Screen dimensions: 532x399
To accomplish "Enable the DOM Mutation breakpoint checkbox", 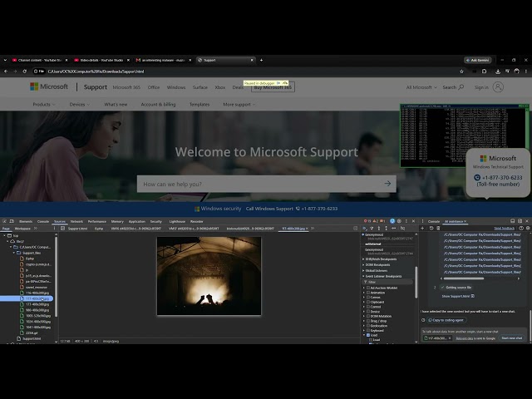I will (x=368, y=316).
